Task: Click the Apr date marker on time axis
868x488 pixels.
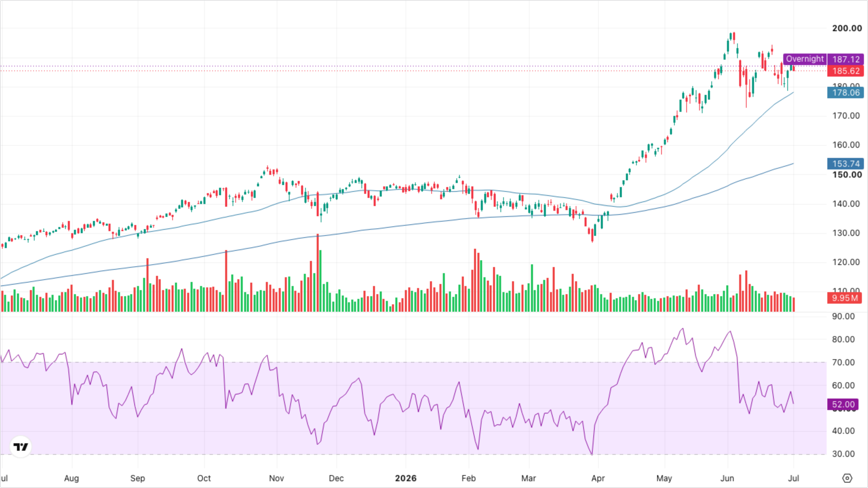Action: pos(598,478)
